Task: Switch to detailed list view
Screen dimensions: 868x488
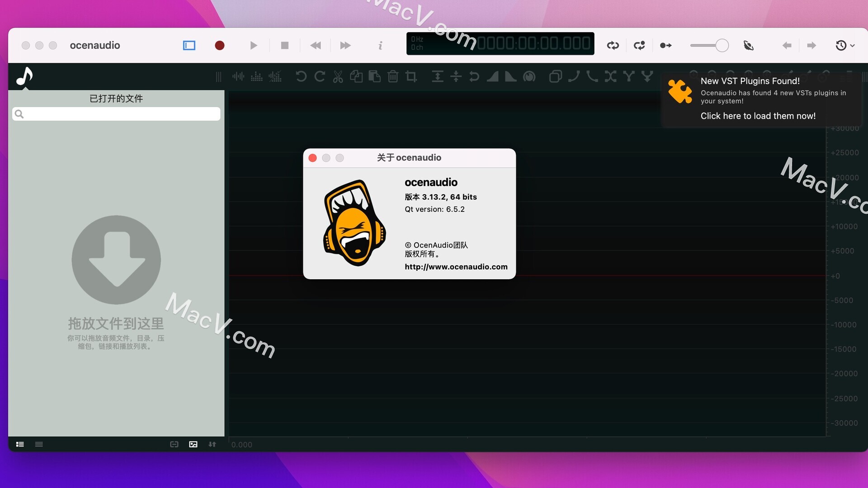Action: [x=20, y=444]
